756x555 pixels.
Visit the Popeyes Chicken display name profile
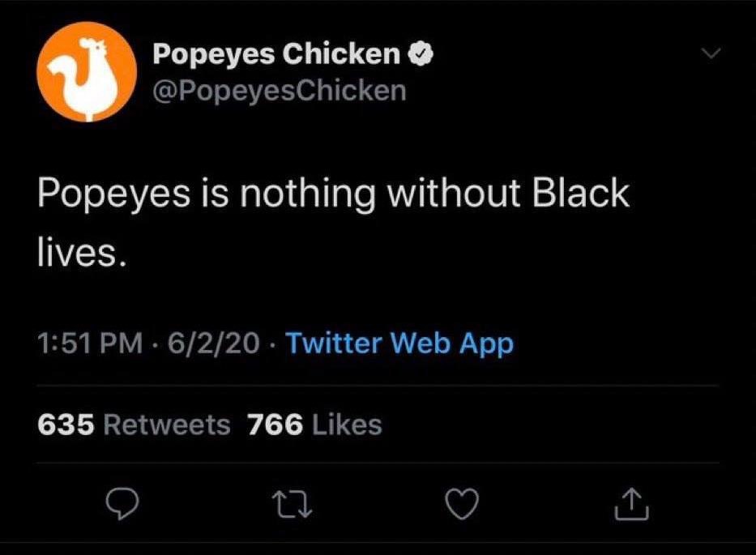(x=276, y=55)
